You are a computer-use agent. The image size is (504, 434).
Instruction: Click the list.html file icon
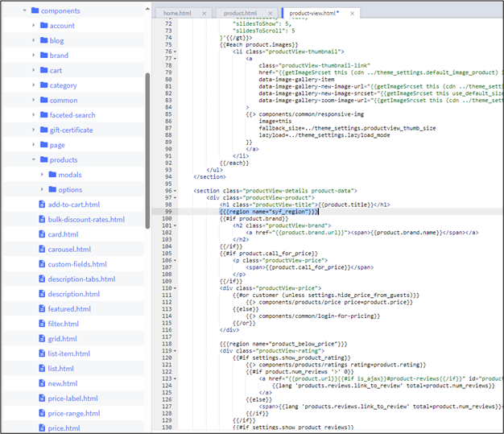(42, 369)
